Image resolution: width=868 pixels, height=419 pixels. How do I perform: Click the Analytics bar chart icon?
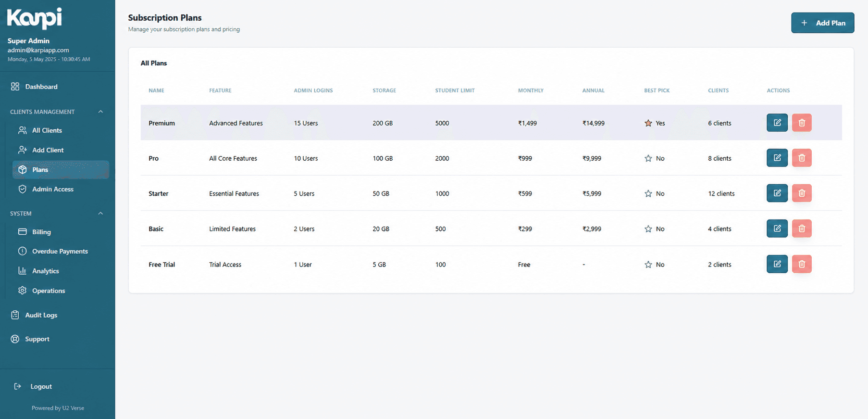pos(23,271)
